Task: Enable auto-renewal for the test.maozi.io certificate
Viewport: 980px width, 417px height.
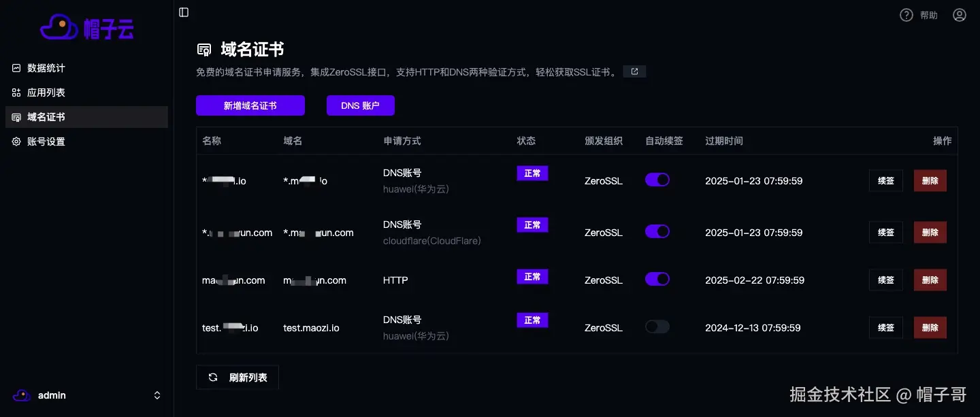Action: [657, 327]
